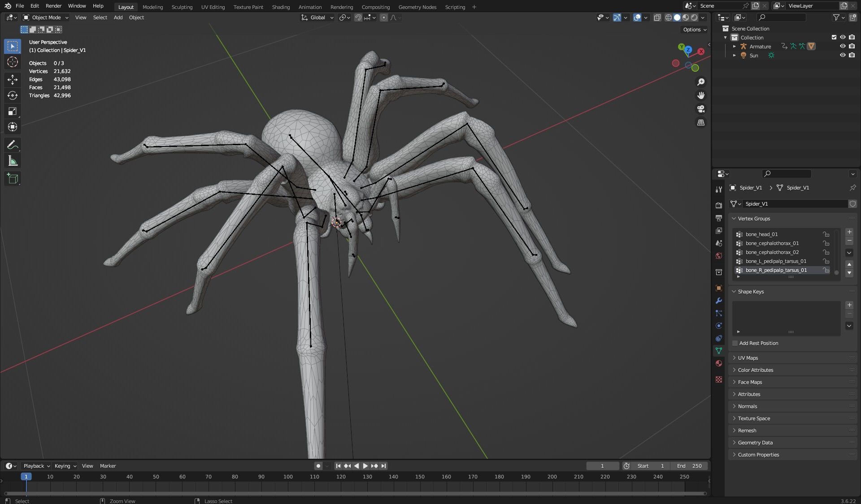Expand the Armature tree item
The width and height of the screenshot is (861, 504).
coord(734,46)
